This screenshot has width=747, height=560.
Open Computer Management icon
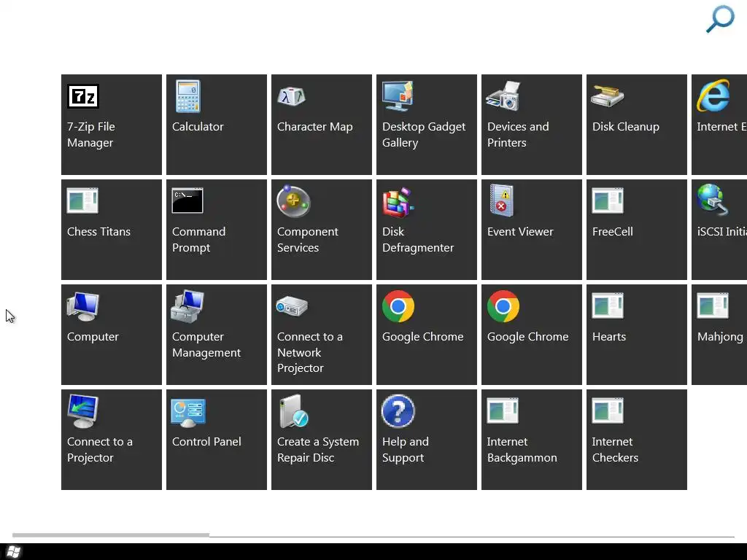pos(187,306)
